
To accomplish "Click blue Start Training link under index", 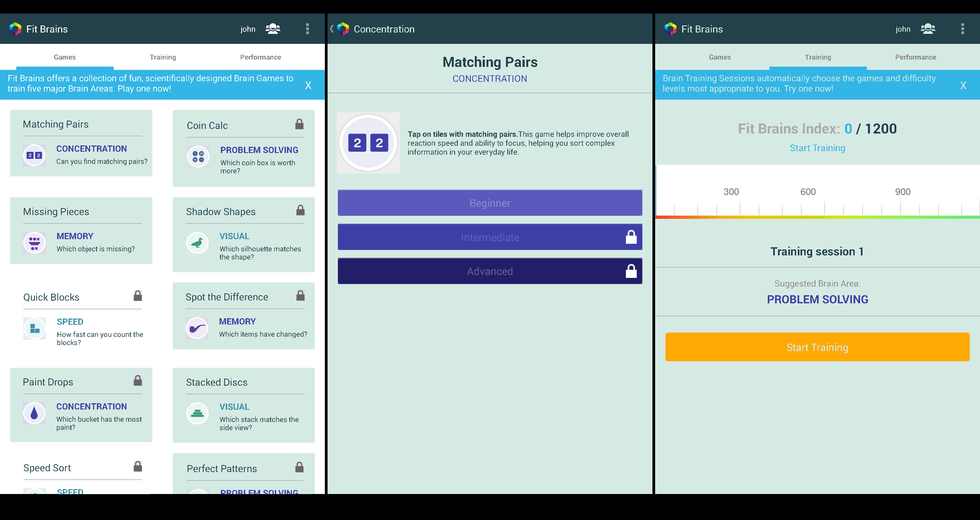I will tap(818, 148).
